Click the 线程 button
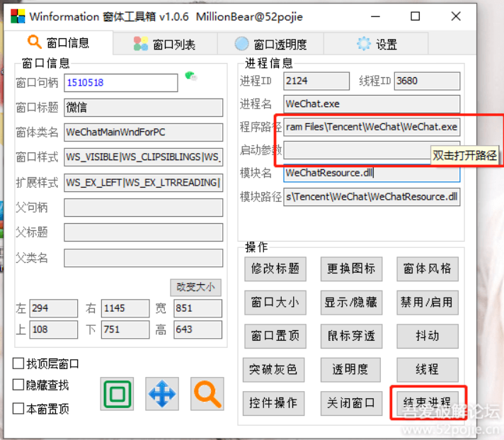The image size is (504, 440). (x=428, y=370)
